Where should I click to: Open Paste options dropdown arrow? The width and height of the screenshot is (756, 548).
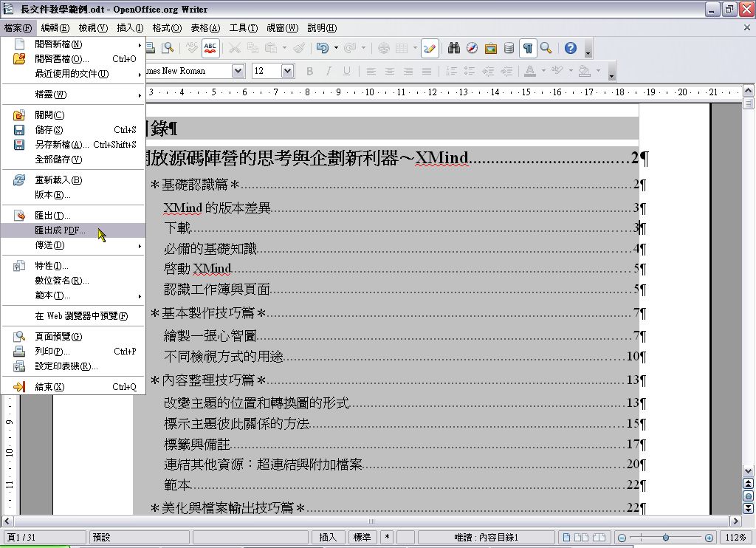click(x=284, y=48)
